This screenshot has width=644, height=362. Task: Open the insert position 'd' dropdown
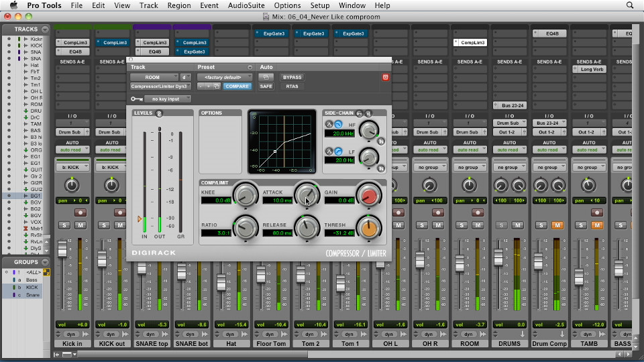tap(186, 77)
